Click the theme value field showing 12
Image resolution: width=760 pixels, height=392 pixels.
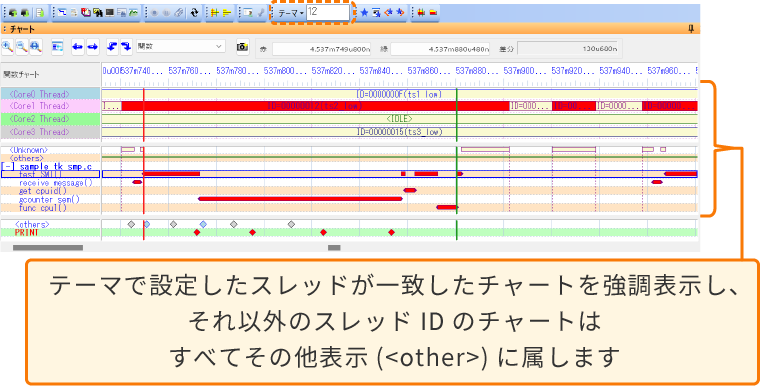pyautogui.click(x=328, y=13)
